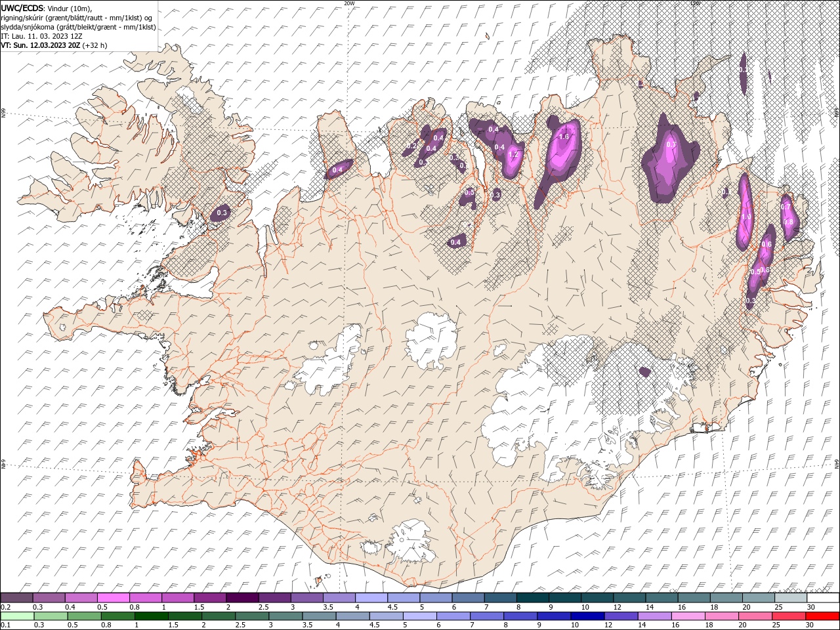Click the 'VT: Sun. 12.03.2023 20Z (+32 h)' line
The width and height of the screenshot is (840, 630).
pyautogui.click(x=54, y=45)
